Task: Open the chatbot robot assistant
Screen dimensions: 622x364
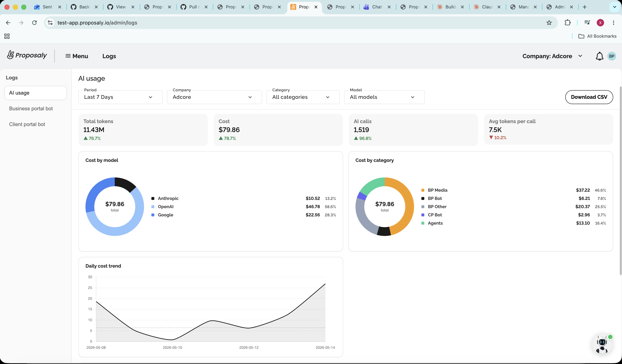Action: [x=602, y=344]
